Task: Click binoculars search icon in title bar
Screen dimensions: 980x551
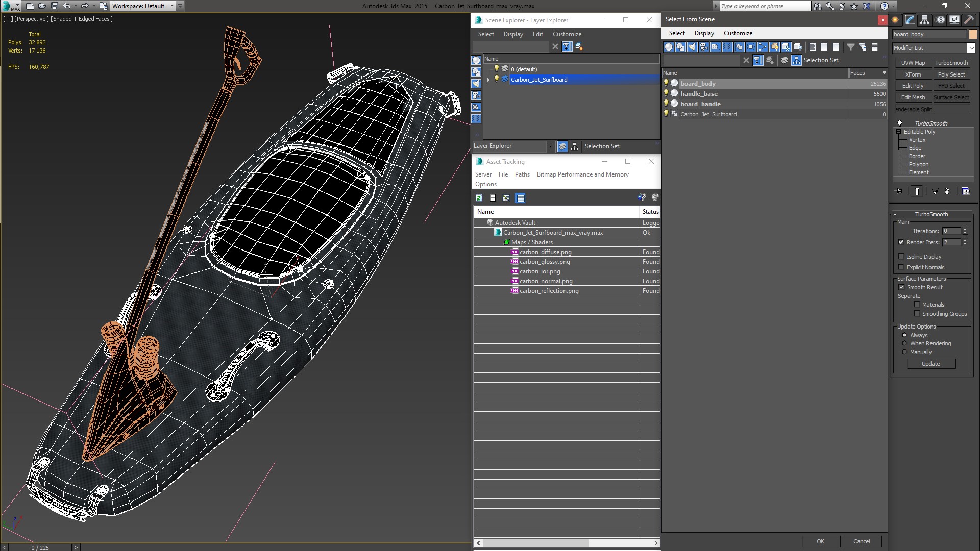Action: pyautogui.click(x=818, y=6)
